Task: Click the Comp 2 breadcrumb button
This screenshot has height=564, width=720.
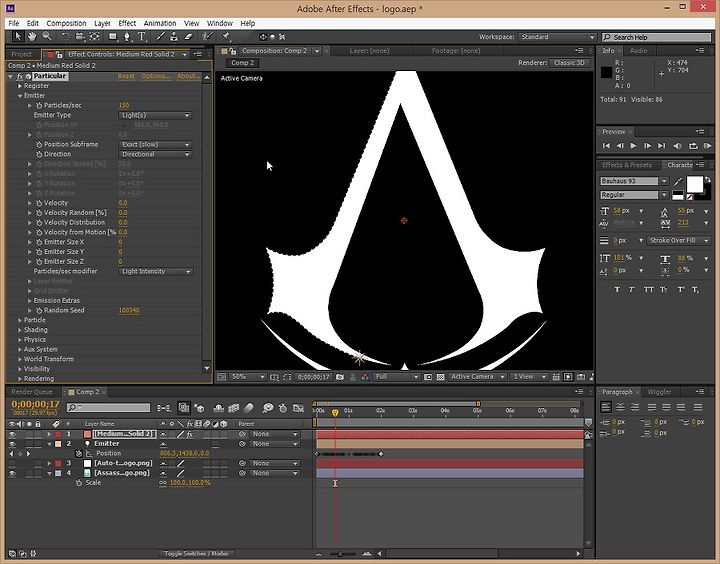Action: [x=242, y=63]
